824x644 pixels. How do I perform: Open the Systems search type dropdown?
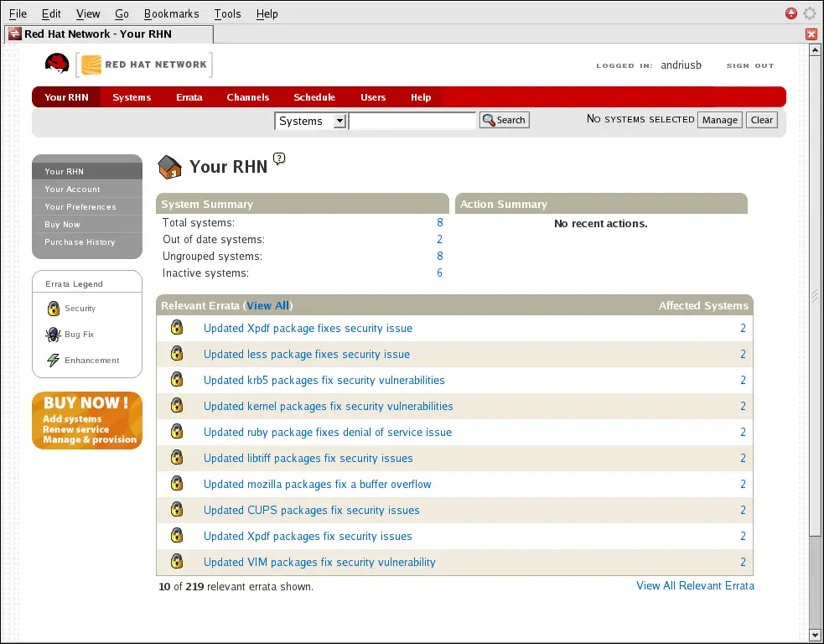[x=310, y=121]
